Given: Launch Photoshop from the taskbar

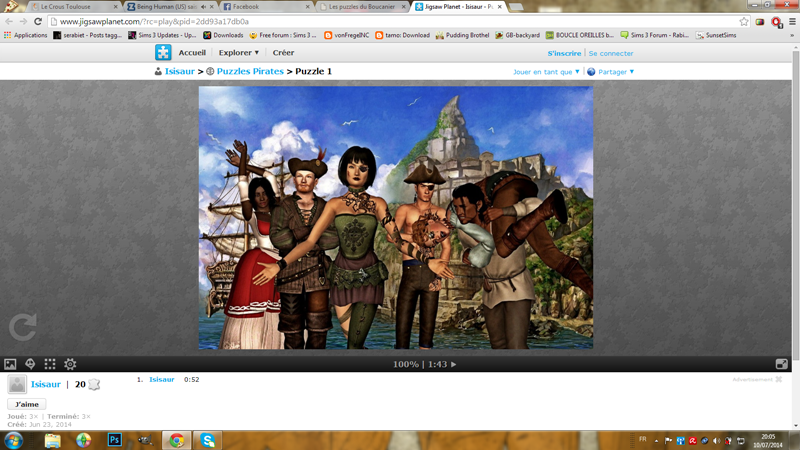Looking at the screenshot, I should [115, 440].
